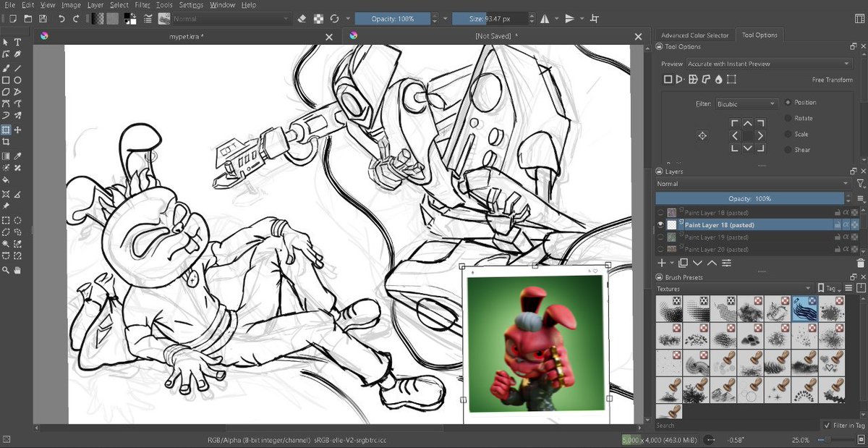Open the layer blending mode dropdown
868x448 pixels.
[x=752, y=183]
